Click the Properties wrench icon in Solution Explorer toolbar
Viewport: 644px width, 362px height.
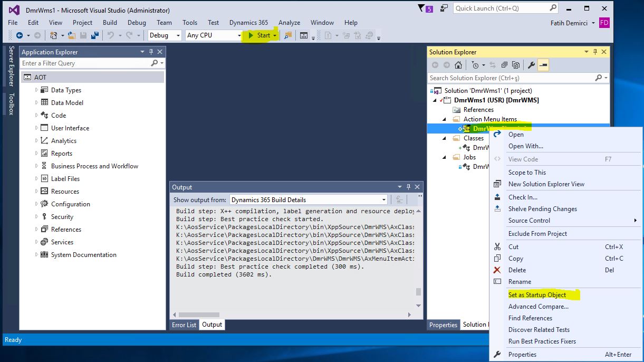click(x=531, y=65)
